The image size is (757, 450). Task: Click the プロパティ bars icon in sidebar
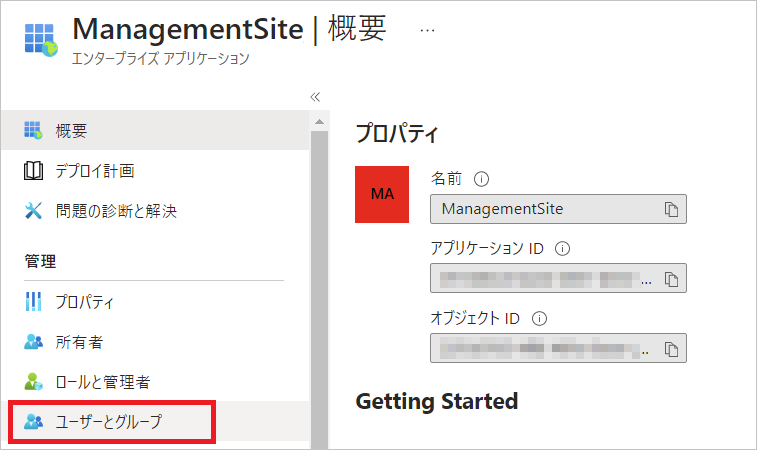pyautogui.click(x=33, y=302)
